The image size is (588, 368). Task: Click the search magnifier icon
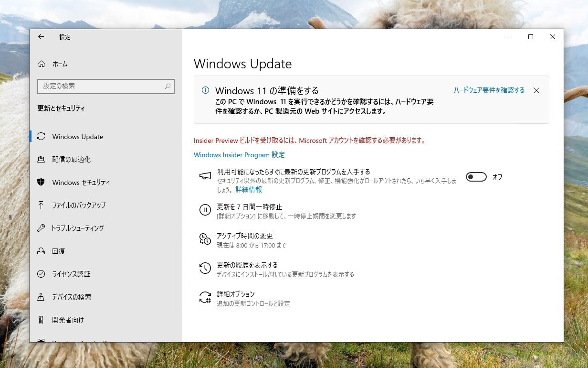point(168,87)
